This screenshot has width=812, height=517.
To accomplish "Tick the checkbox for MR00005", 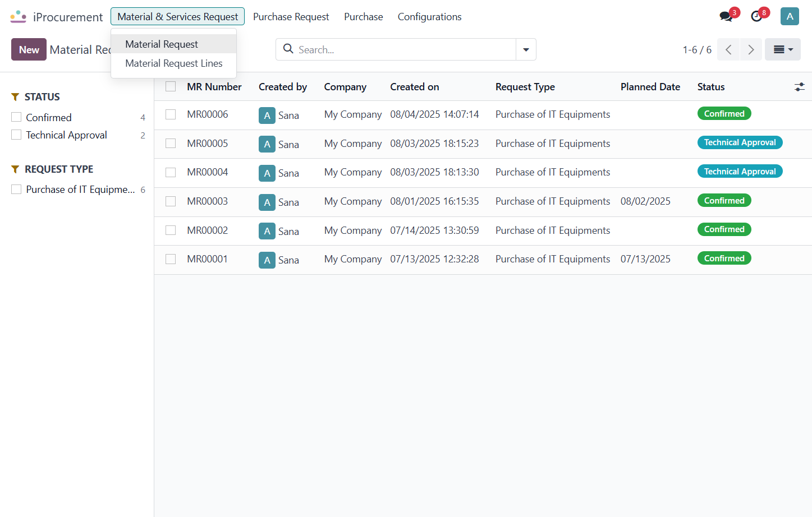I will click(171, 144).
